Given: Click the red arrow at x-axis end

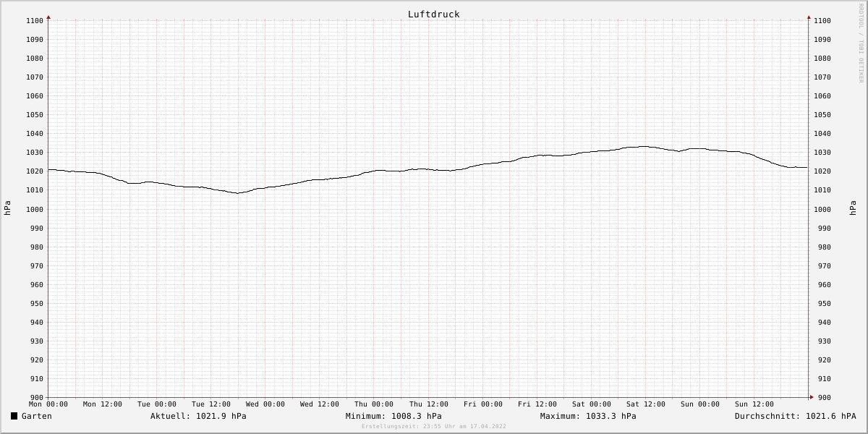Looking at the screenshot, I should pos(812,397).
